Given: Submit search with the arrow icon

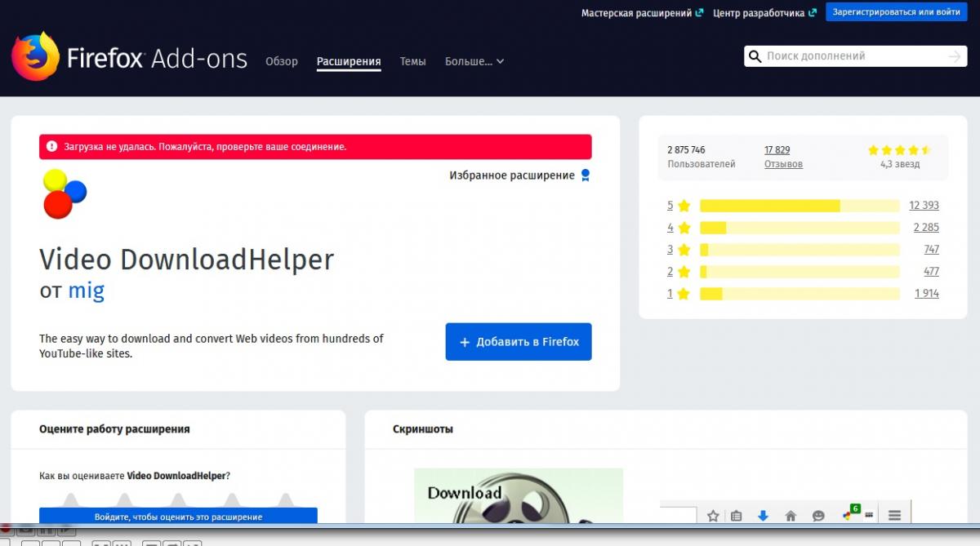Looking at the screenshot, I should [954, 56].
